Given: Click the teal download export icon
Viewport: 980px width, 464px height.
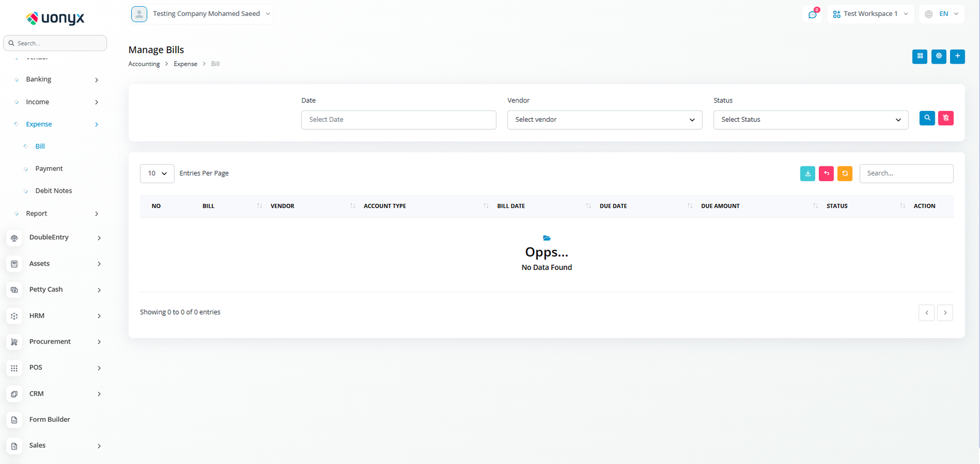Looking at the screenshot, I should pyautogui.click(x=807, y=174).
